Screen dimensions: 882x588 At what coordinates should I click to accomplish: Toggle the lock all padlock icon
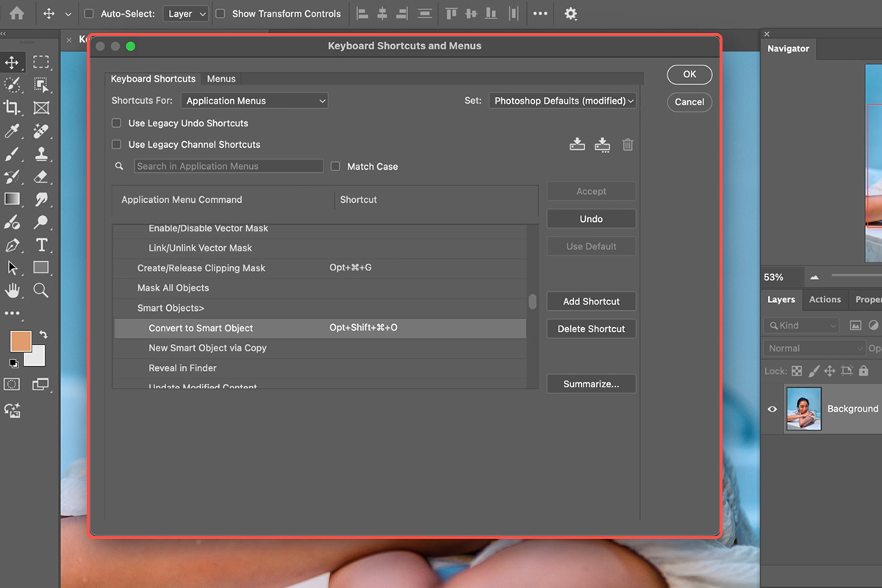[864, 371]
